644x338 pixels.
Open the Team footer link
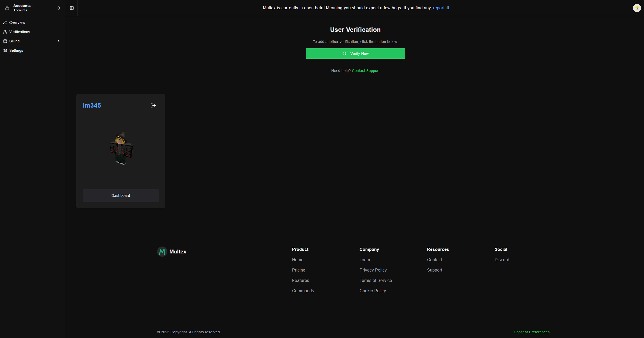click(365, 260)
